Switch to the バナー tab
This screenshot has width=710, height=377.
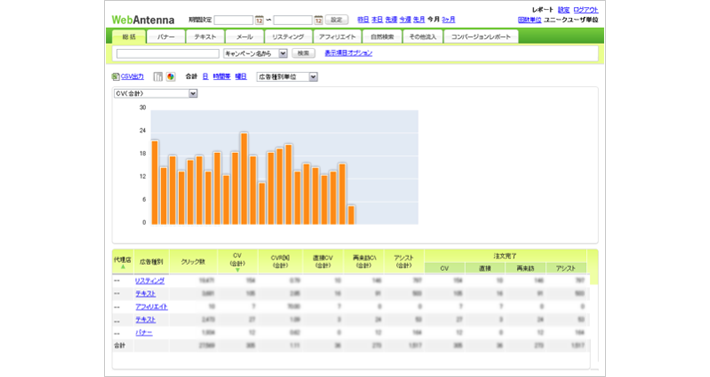(166, 37)
